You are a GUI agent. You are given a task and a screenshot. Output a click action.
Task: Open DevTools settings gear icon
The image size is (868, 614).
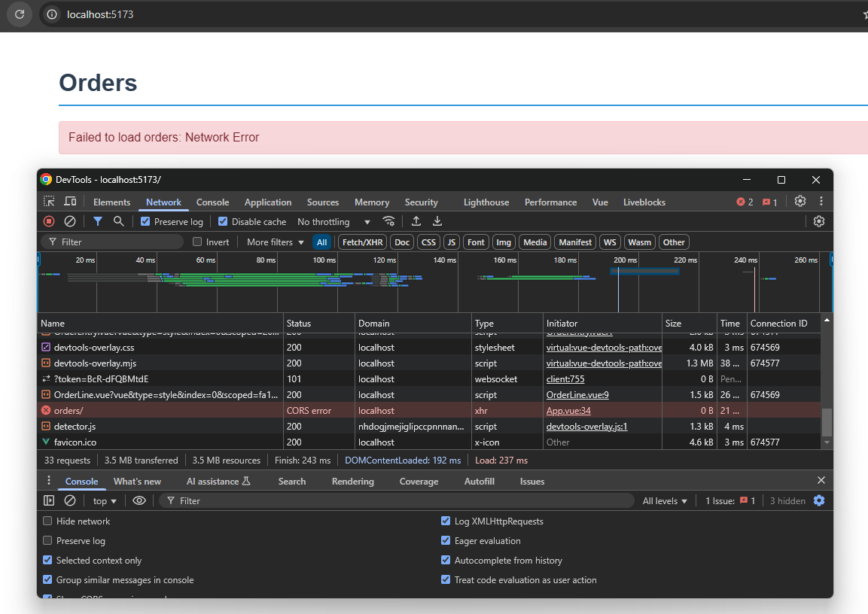click(800, 202)
